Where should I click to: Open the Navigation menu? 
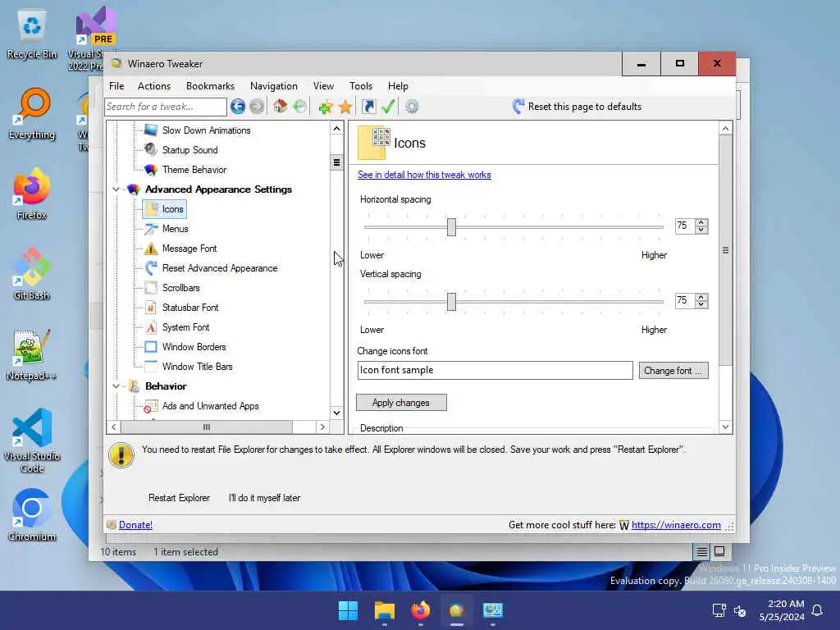click(x=274, y=85)
